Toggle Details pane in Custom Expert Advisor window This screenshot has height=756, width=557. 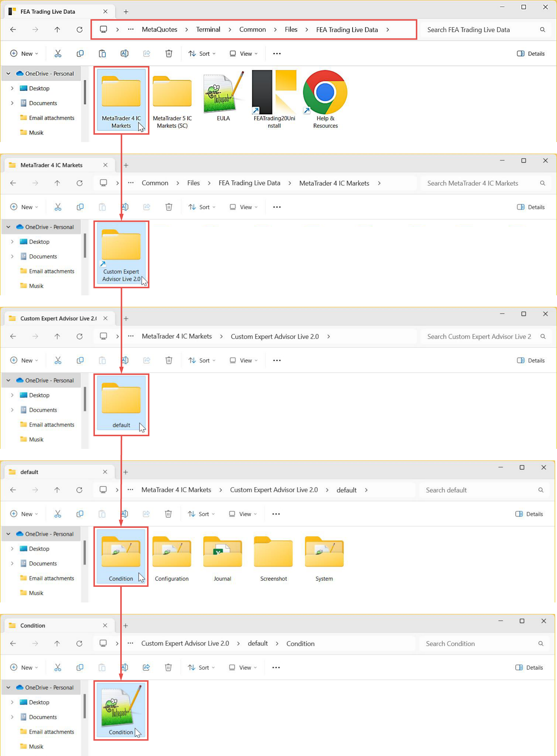(x=531, y=360)
